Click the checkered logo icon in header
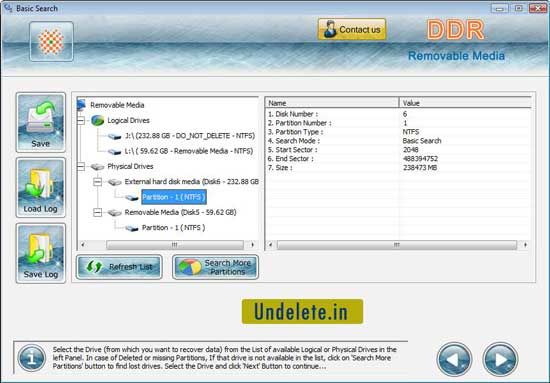 (x=51, y=41)
